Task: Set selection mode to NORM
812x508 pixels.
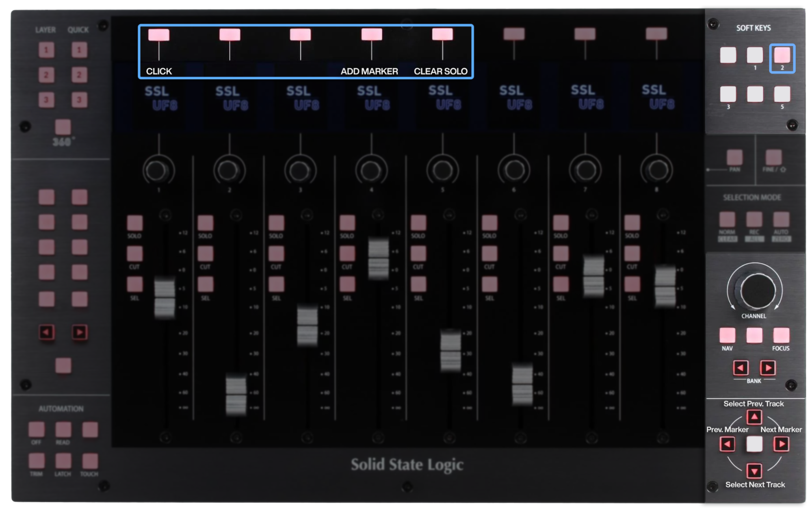Action: click(727, 219)
